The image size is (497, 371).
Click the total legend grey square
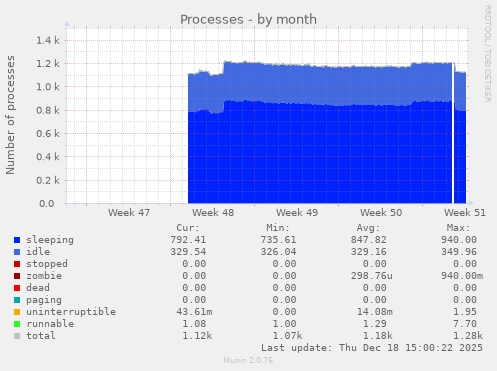click(17, 336)
